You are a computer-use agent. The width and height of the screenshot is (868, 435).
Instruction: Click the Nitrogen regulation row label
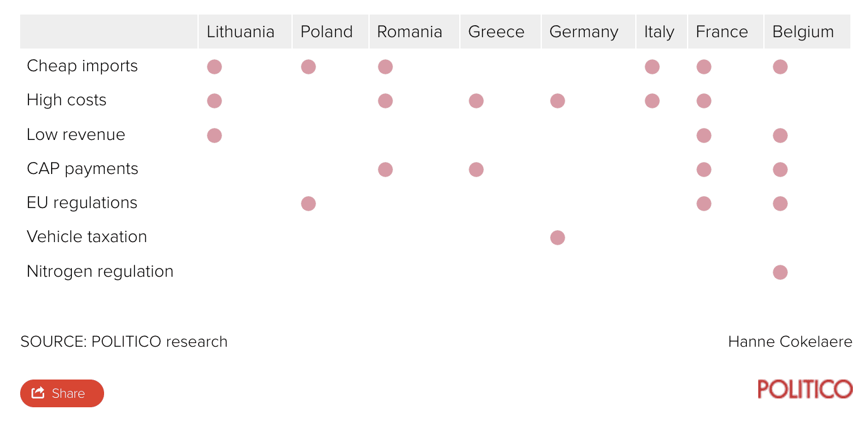pyautogui.click(x=100, y=272)
